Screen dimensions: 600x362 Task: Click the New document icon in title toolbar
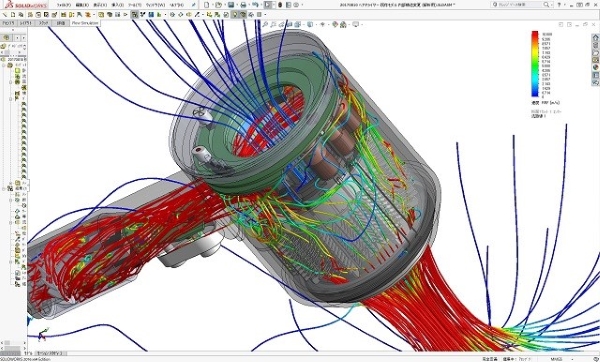point(207,5)
